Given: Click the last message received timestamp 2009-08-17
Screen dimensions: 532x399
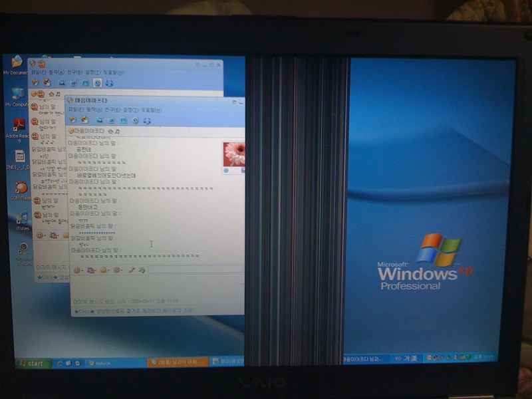Looking at the screenshot, I should pos(126,301).
